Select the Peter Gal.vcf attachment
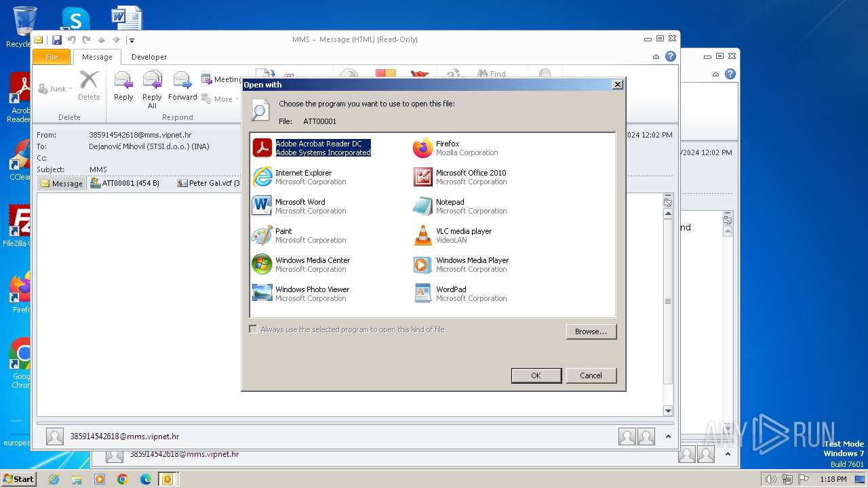The height and width of the screenshot is (488, 868). [208, 183]
